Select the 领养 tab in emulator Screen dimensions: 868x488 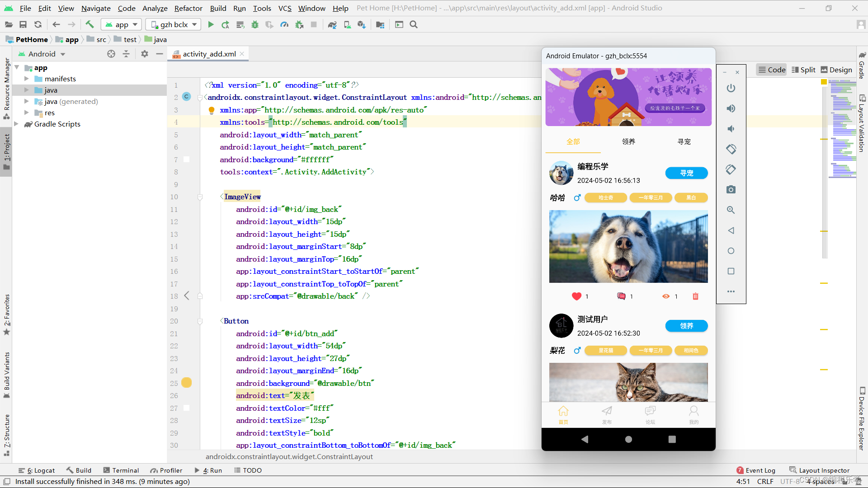click(628, 141)
